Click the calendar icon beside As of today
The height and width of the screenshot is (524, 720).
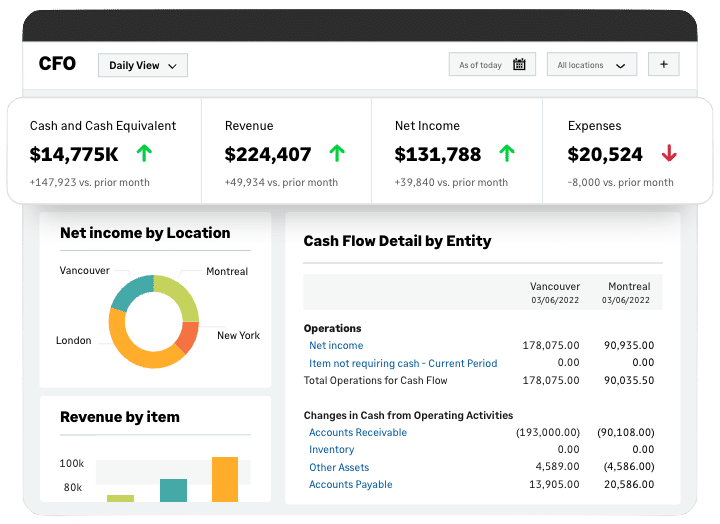click(x=519, y=65)
